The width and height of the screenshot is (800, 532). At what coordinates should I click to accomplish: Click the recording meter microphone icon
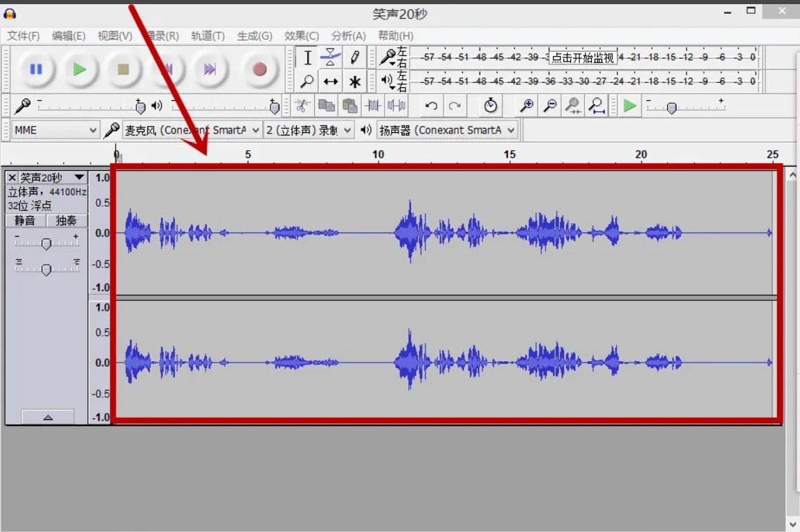coord(389,57)
